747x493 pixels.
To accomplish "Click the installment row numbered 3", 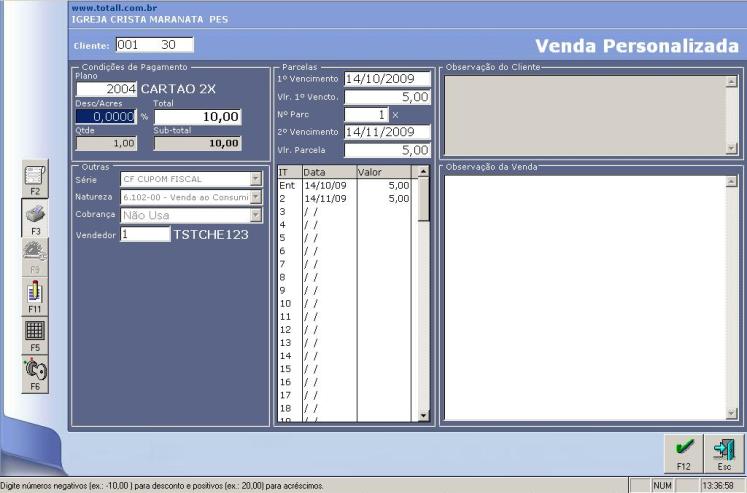I will (344, 211).
